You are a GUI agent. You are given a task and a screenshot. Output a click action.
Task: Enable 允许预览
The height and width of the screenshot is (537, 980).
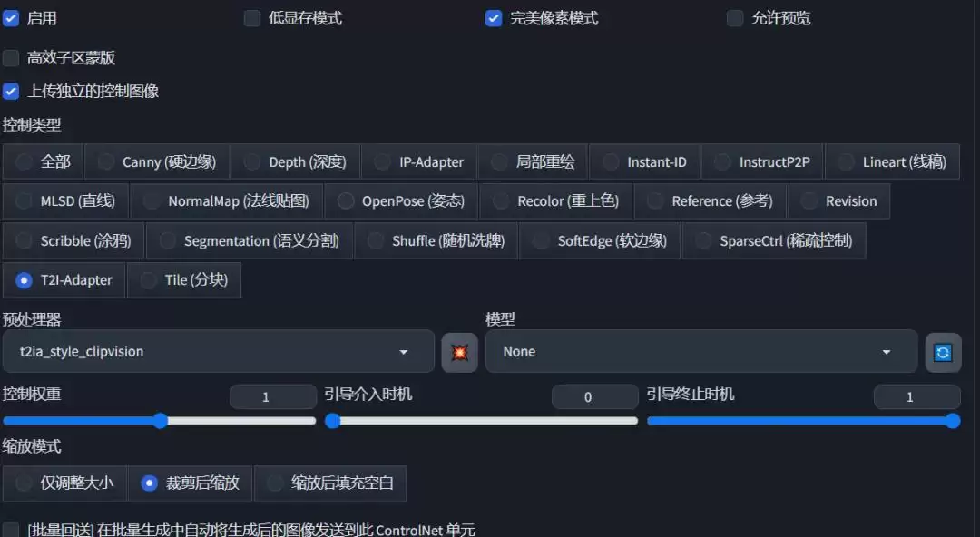(734, 17)
